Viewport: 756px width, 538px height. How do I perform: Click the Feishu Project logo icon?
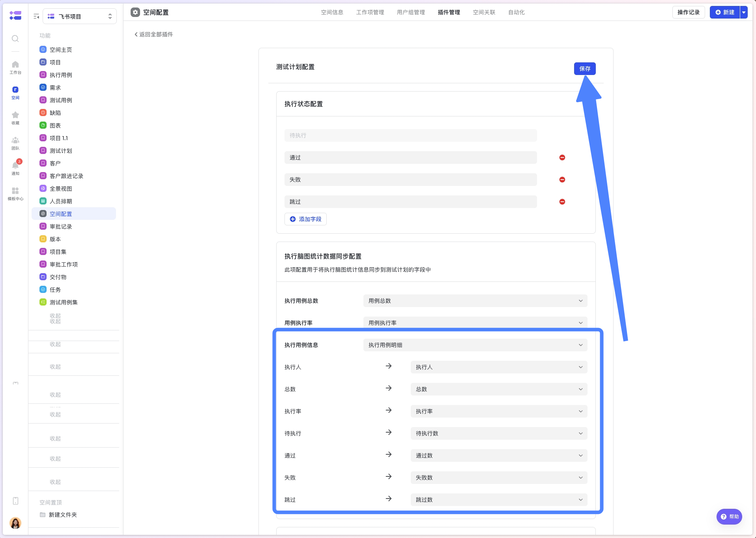pos(15,15)
